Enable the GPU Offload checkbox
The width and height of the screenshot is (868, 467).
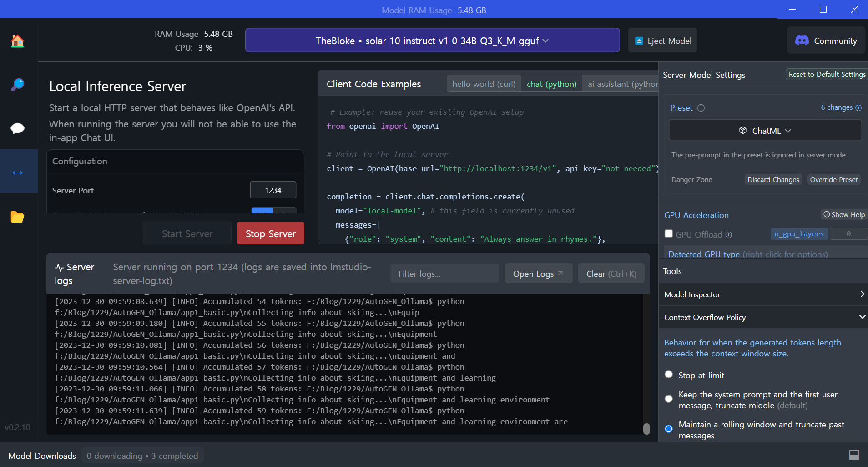coord(669,233)
